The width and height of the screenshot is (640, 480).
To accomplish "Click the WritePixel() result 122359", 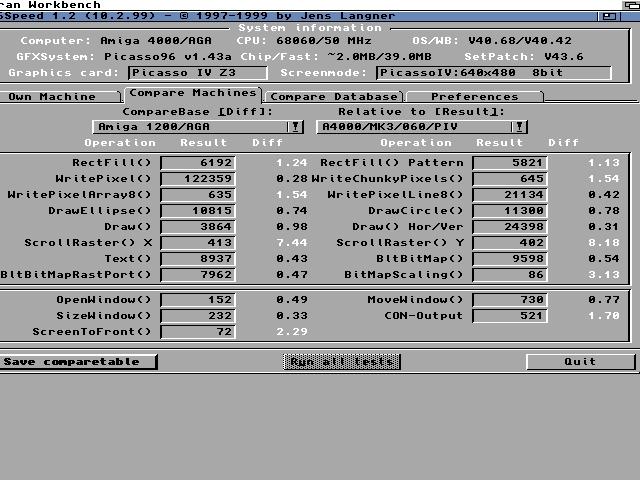I will 198,179.
